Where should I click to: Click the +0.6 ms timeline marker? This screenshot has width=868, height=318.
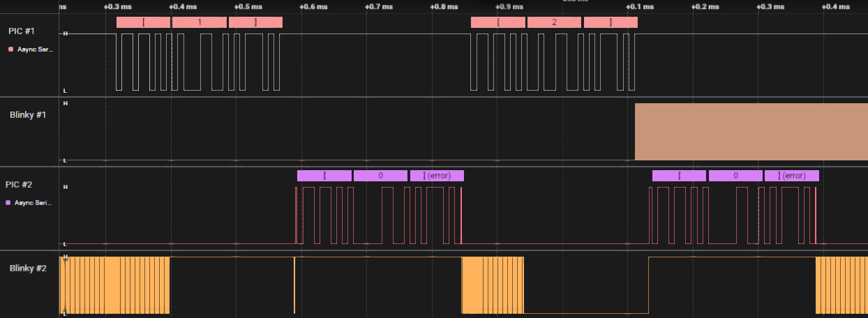[313, 6]
